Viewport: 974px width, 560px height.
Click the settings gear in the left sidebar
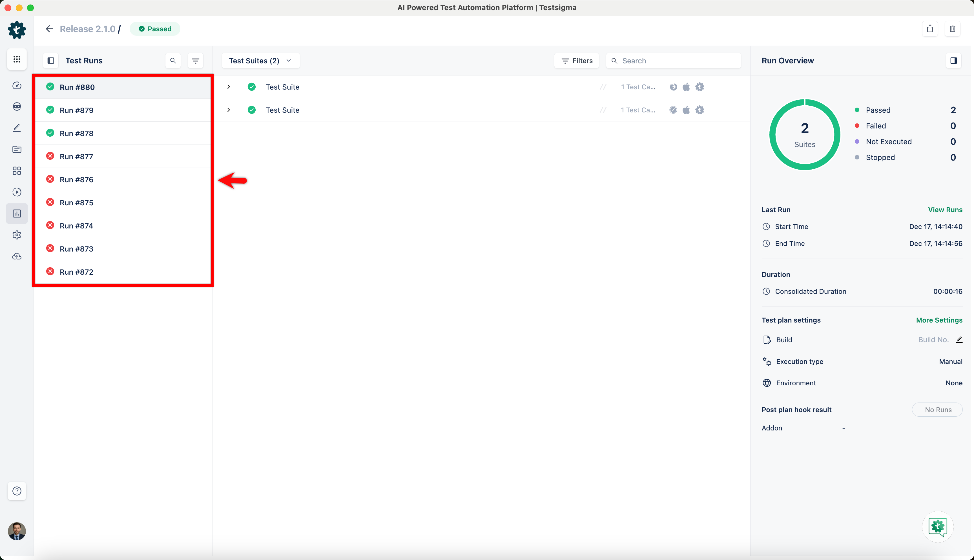point(17,235)
